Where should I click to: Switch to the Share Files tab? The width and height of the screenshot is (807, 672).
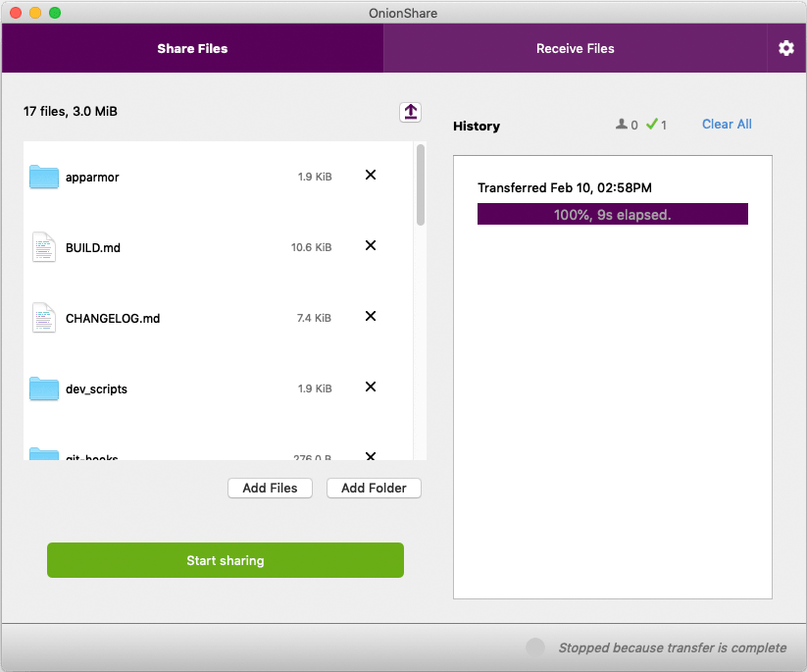pos(192,48)
